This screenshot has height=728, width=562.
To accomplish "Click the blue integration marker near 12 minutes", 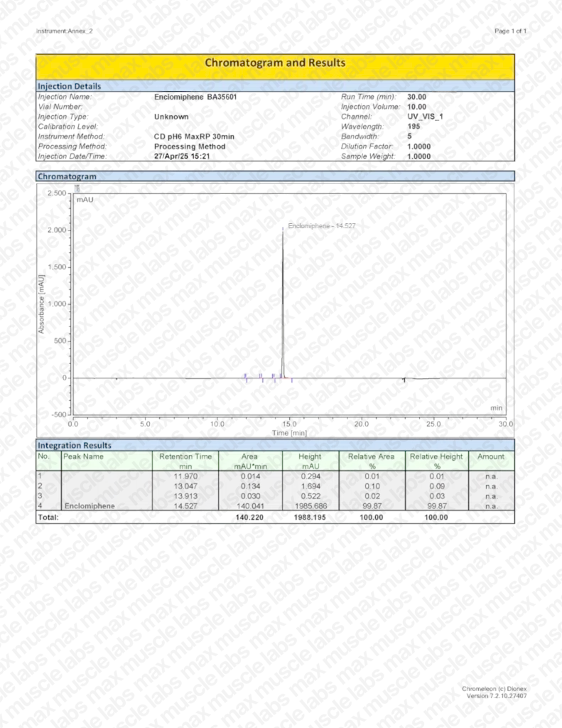I will point(246,377).
